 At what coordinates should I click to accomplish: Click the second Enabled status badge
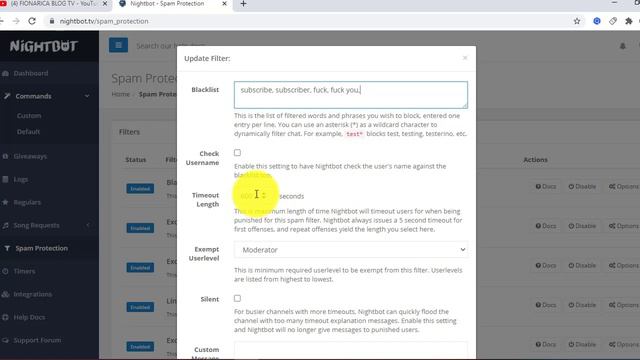pos(140,228)
